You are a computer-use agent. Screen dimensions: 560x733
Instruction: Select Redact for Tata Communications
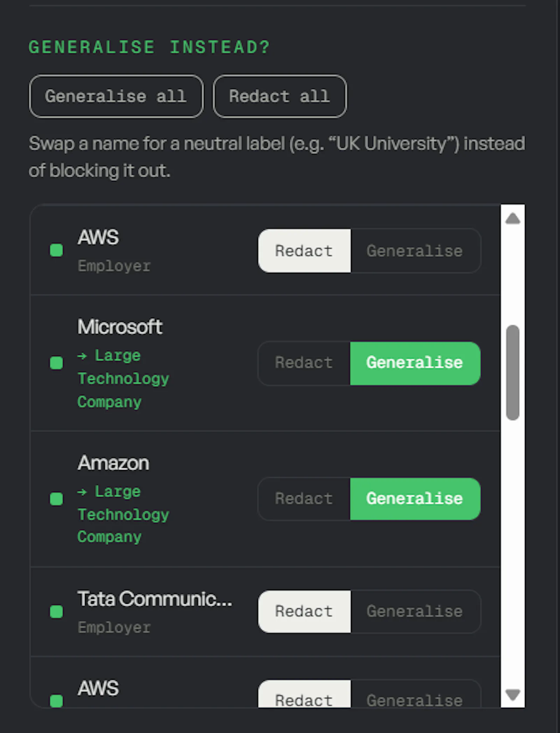(x=304, y=612)
